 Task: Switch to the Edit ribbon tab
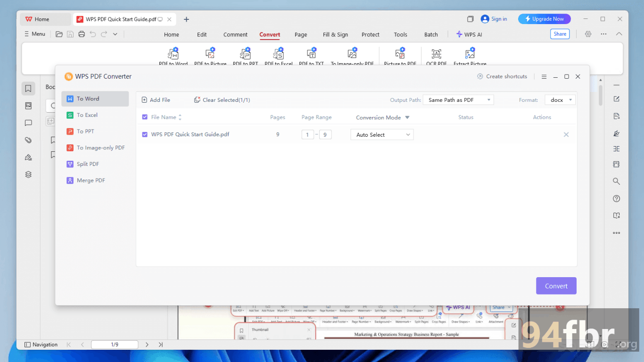point(202,34)
